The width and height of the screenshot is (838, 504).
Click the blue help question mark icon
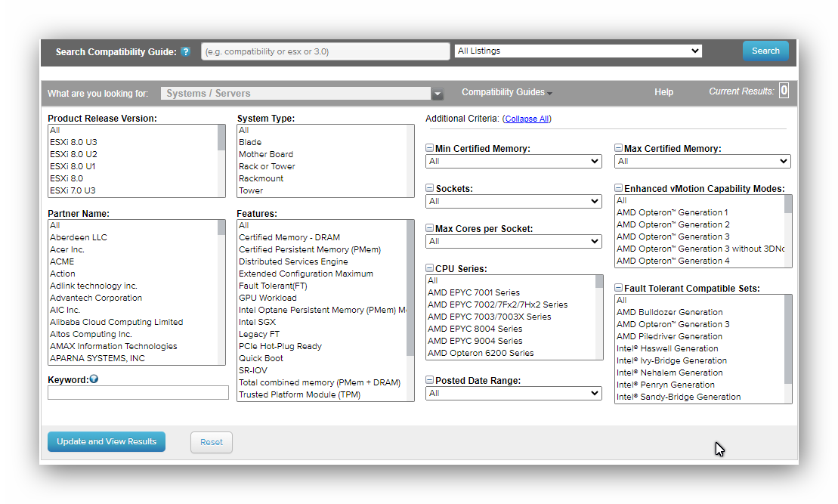click(185, 52)
